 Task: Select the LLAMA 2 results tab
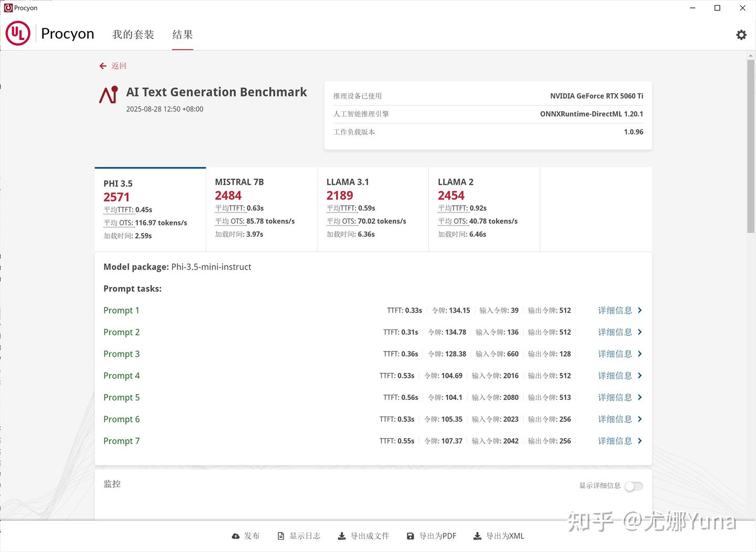(x=485, y=209)
